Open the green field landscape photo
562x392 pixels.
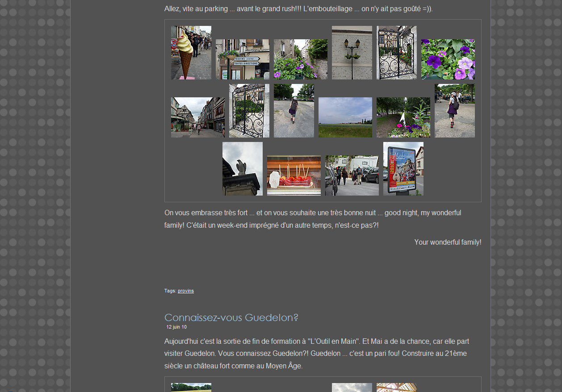(345, 117)
